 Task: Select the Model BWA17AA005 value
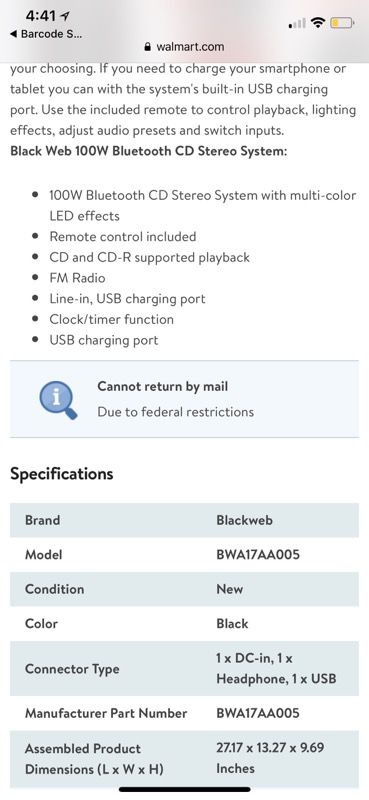258,554
